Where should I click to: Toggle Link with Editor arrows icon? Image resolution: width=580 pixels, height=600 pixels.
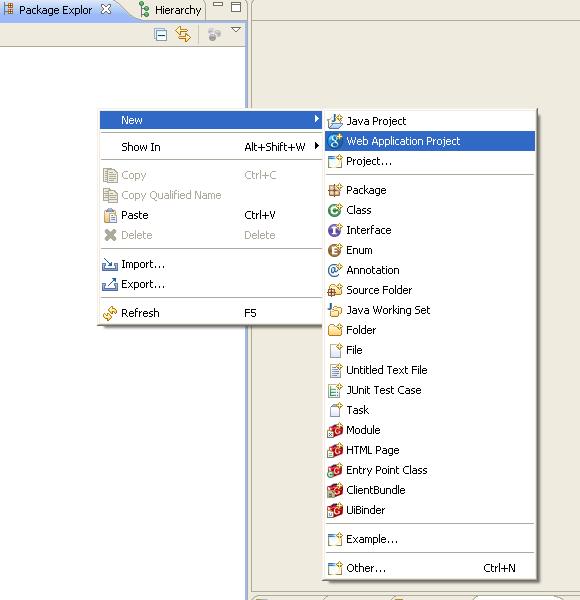(x=183, y=34)
